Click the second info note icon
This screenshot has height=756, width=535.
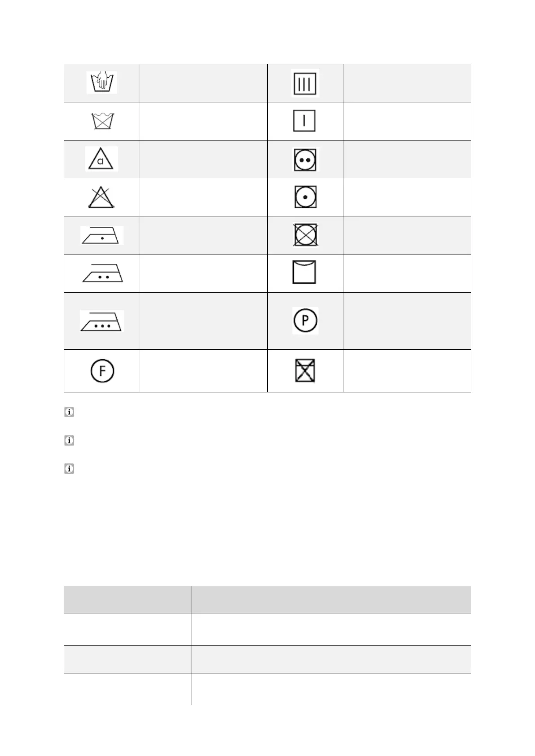pyautogui.click(x=69, y=440)
